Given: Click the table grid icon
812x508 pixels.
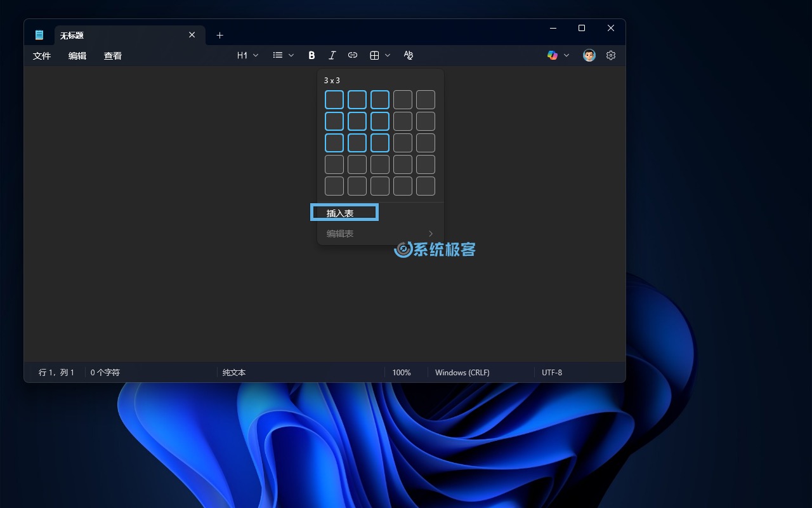Looking at the screenshot, I should click(374, 55).
